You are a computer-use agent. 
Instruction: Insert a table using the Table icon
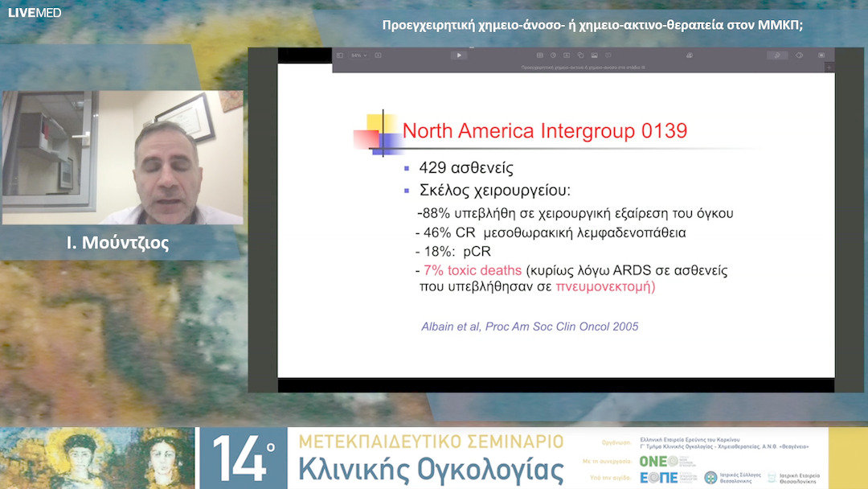[539, 55]
